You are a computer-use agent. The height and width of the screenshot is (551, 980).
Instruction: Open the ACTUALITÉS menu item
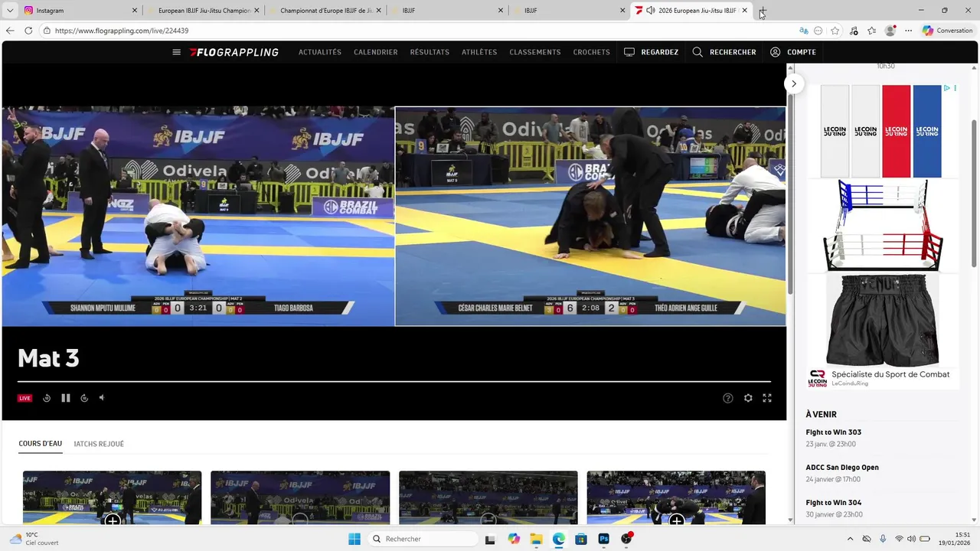[x=320, y=52]
